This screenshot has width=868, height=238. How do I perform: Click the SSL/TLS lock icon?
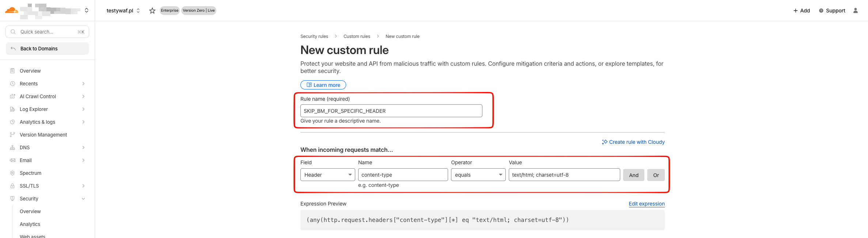tap(12, 186)
